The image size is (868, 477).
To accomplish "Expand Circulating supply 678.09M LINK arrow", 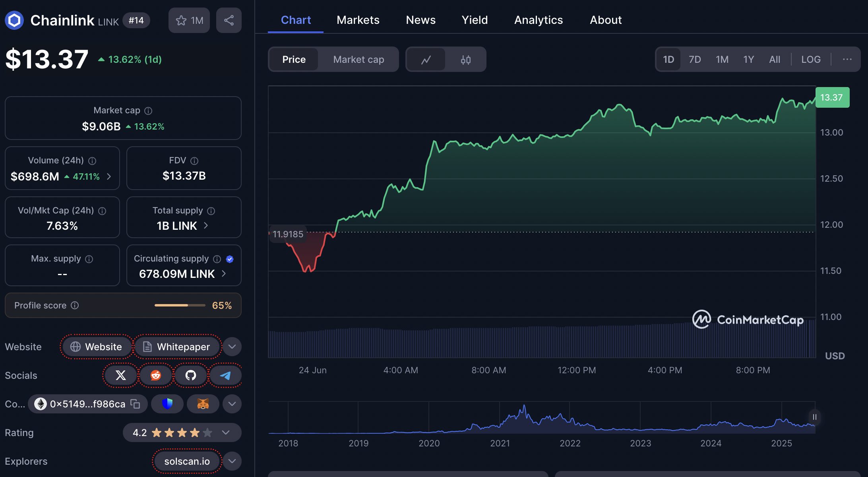I will pos(224,273).
